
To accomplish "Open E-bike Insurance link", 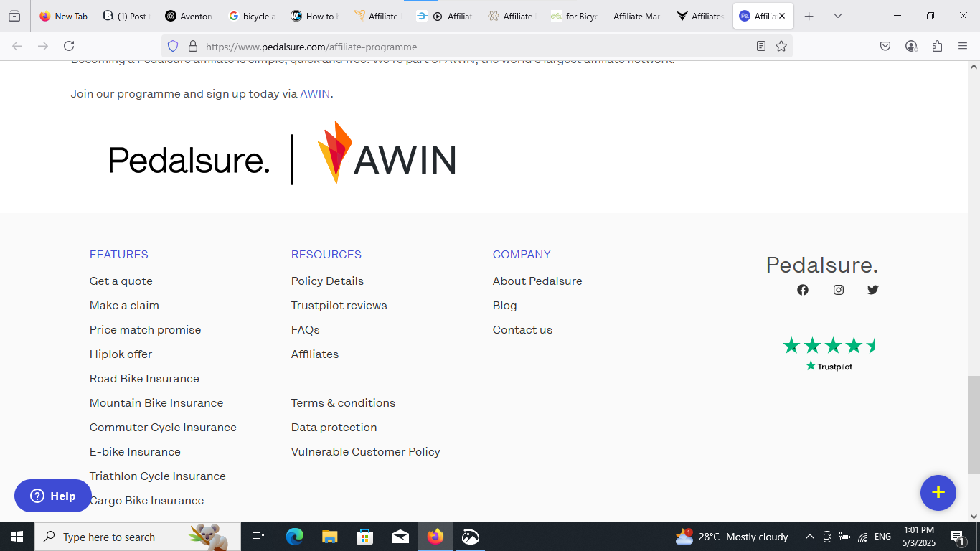I will [x=135, y=452].
